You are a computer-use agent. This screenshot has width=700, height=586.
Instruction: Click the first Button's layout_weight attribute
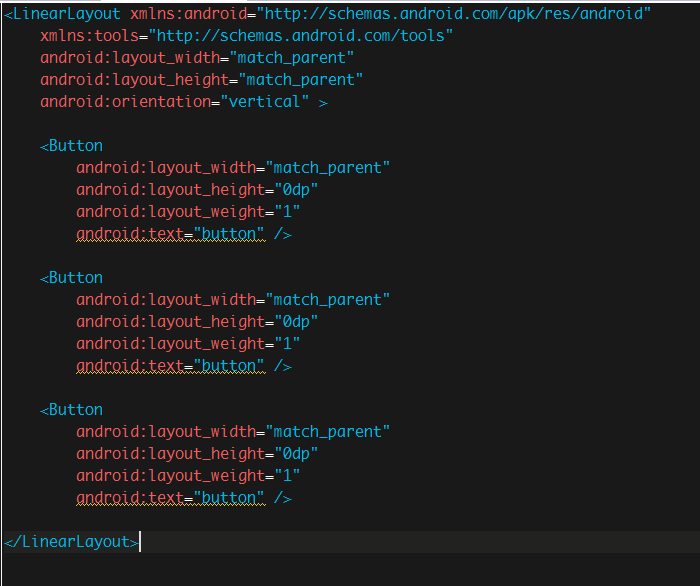tap(170, 212)
